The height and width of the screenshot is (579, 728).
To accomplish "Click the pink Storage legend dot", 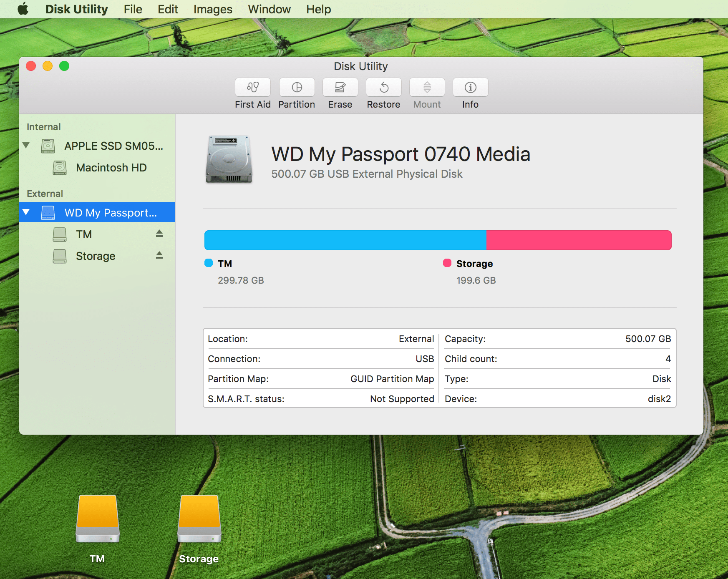I will point(447,263).
